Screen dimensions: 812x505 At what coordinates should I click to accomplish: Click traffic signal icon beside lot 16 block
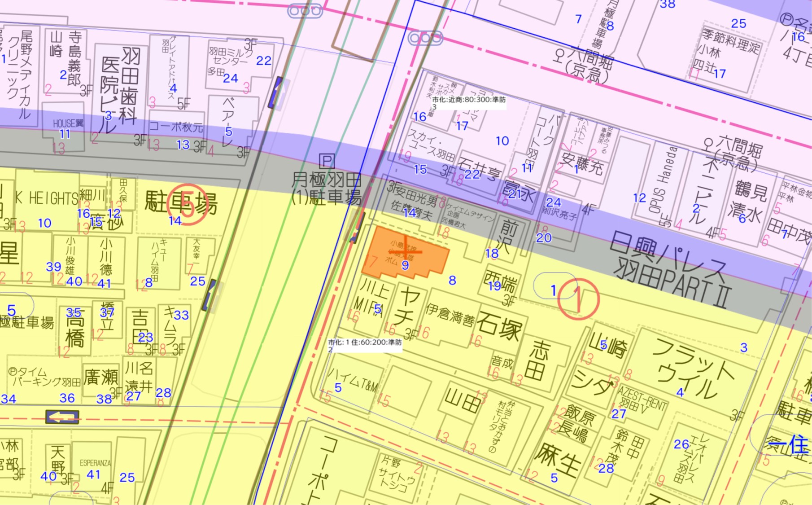[425, 38]
